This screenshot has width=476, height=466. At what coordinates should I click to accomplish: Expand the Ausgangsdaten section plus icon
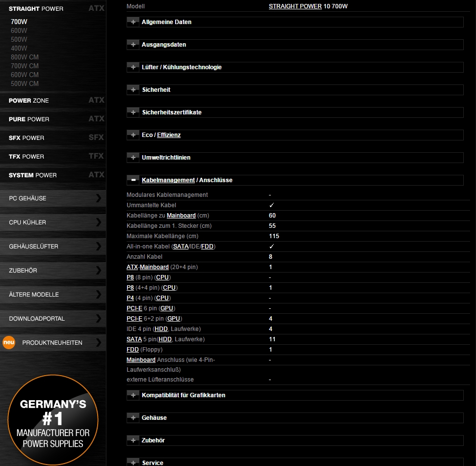coord(133,45)
